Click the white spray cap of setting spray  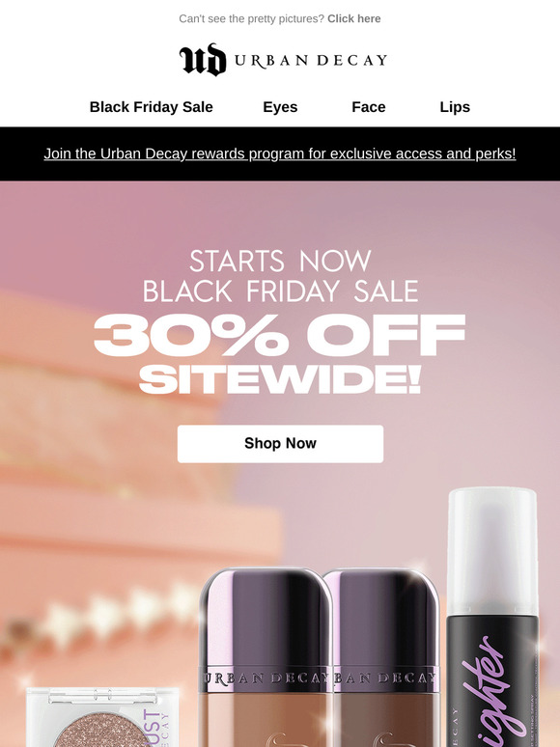(492, 550)
